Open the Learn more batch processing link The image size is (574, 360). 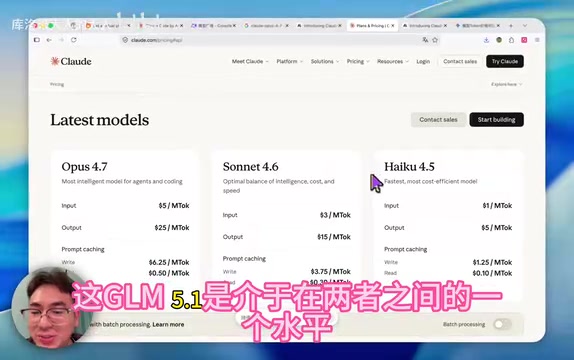pos(168,324)
